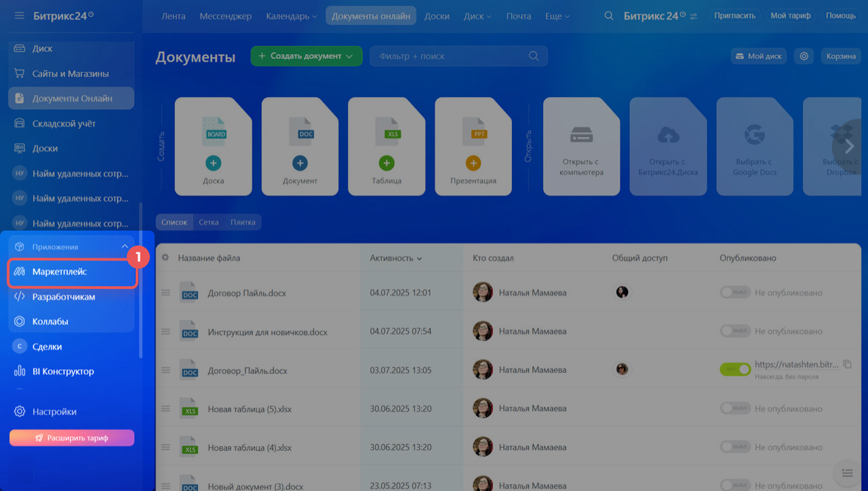Collapse the Приложения section
868x491 pixels.
(125, 247)
